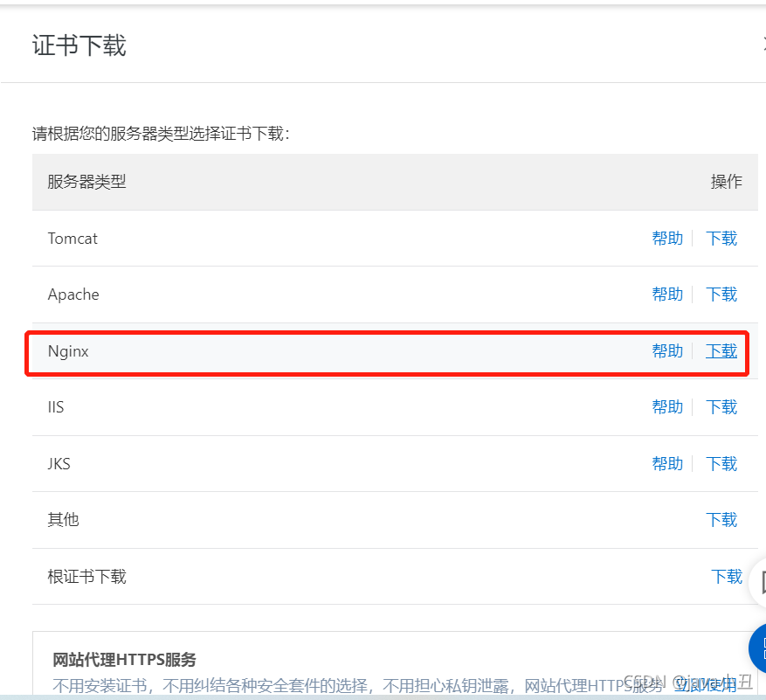
Task: Open help for Nginx certificate
Action: (x=667, y=351)
